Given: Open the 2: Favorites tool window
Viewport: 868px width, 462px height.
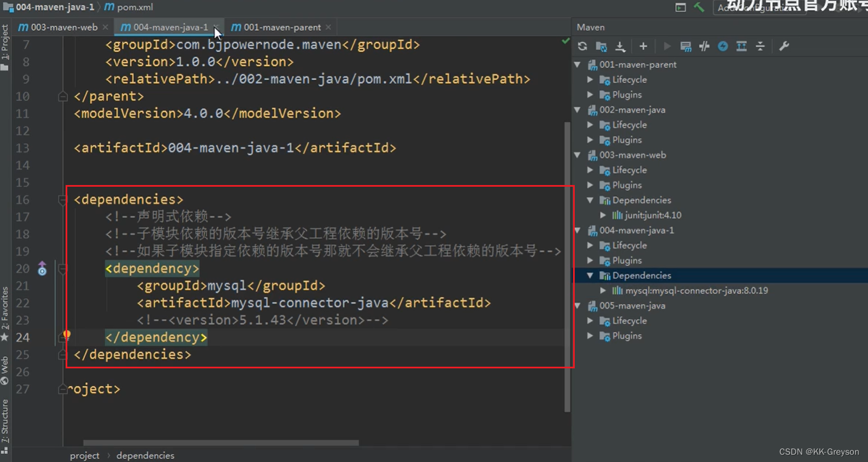Looking at the screenshot, I should tap(5, 314).
